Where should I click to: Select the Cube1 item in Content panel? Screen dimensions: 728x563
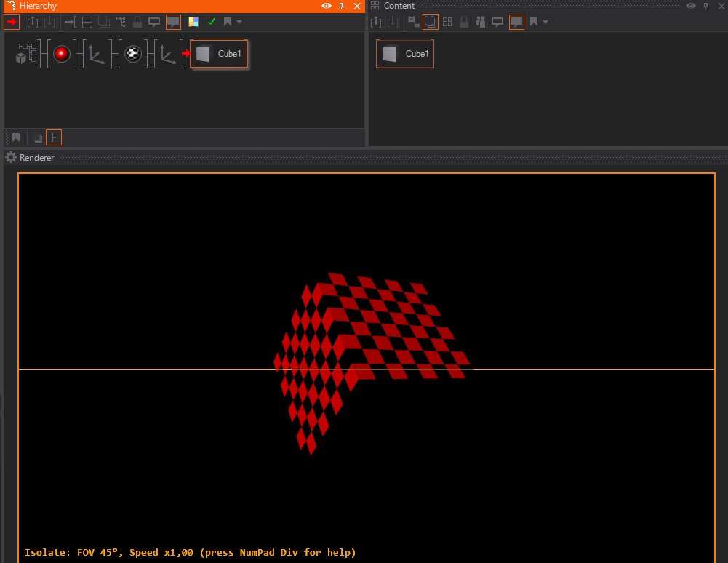coord(405,54)
